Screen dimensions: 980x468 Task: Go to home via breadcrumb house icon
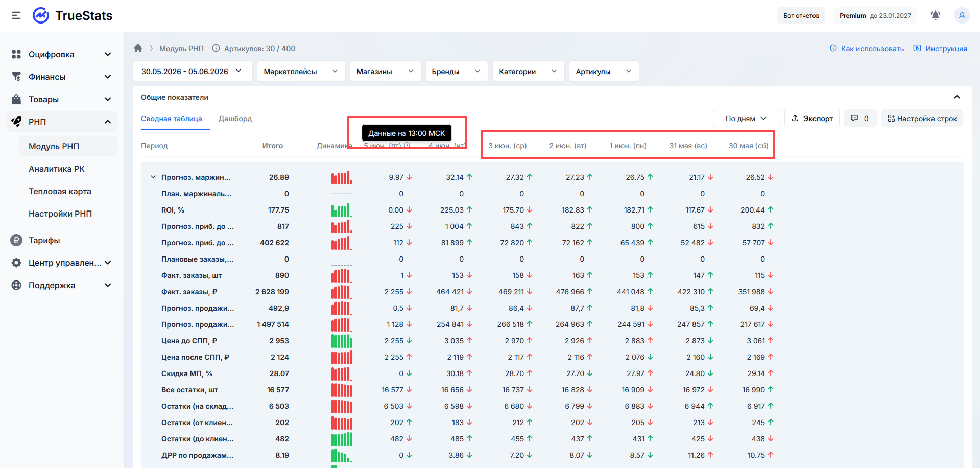point(138,48)
